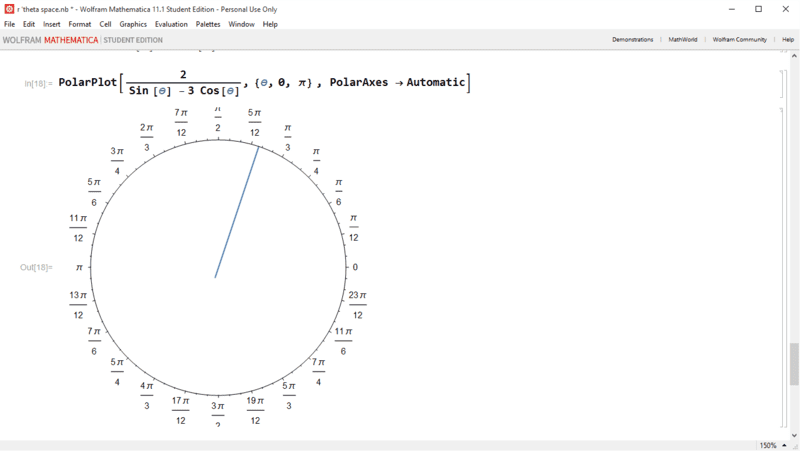Screen dimensions: 800x451
Task: Click the π/4 axis label
Action: [316, 161]
